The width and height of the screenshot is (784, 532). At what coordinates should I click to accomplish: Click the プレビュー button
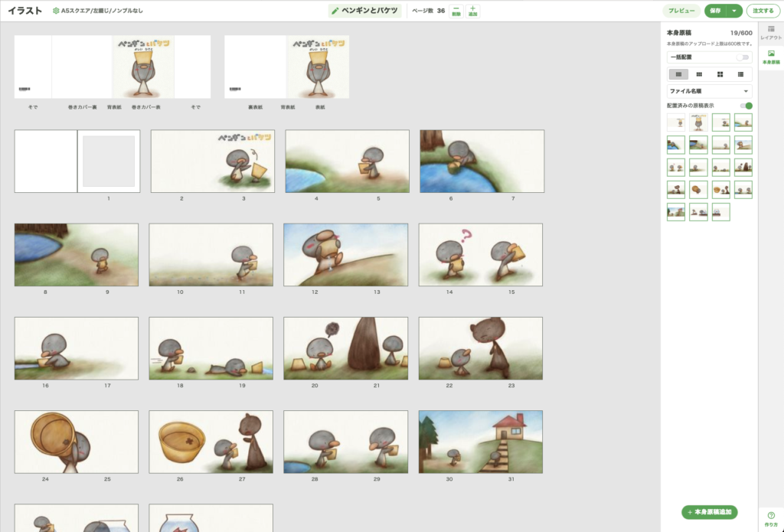(x=681, y=11)
